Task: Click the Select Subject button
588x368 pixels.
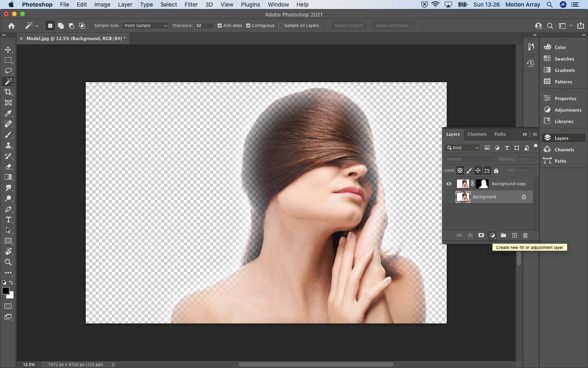Action: [349, 26]
